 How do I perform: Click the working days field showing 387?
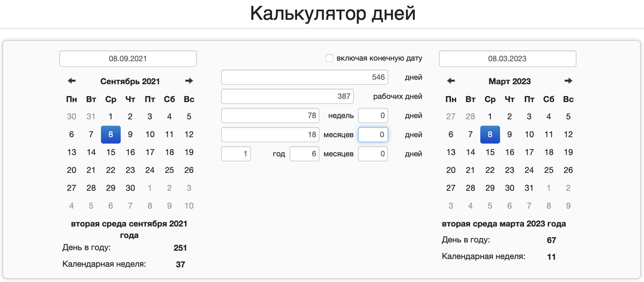click(288, 97)
